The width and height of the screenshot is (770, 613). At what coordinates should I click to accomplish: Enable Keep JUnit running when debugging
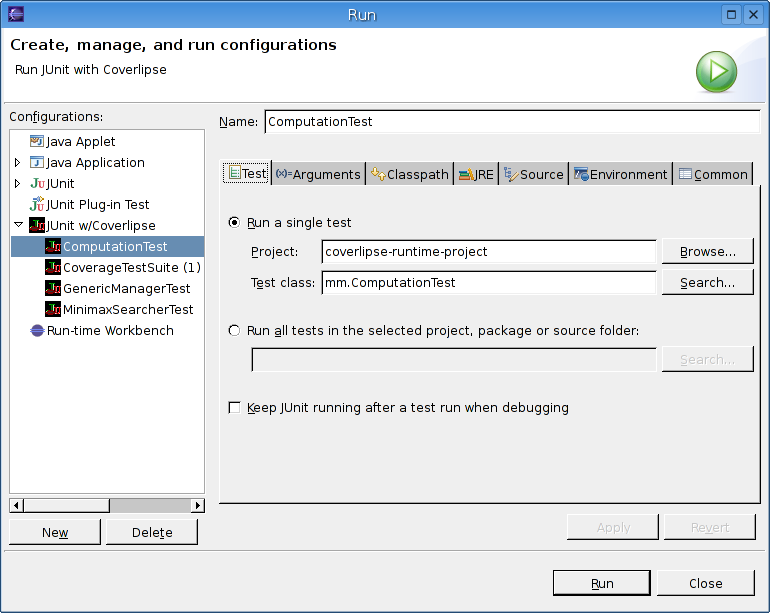click(235, 408)
